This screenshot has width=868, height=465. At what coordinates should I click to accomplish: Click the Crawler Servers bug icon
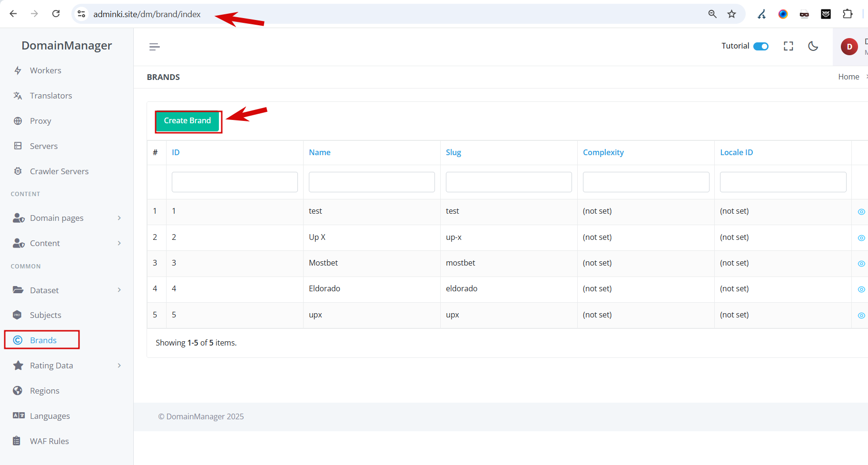[x=18, y=171]
